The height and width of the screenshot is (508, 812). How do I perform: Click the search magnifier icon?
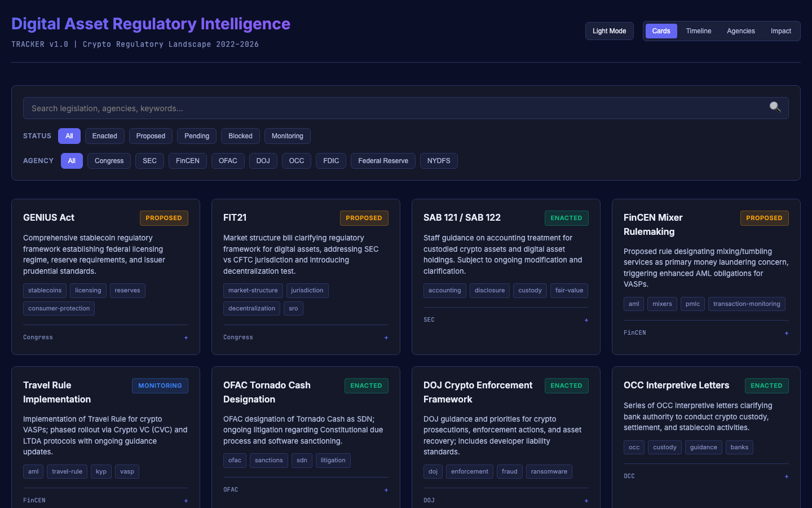point(775,107)
